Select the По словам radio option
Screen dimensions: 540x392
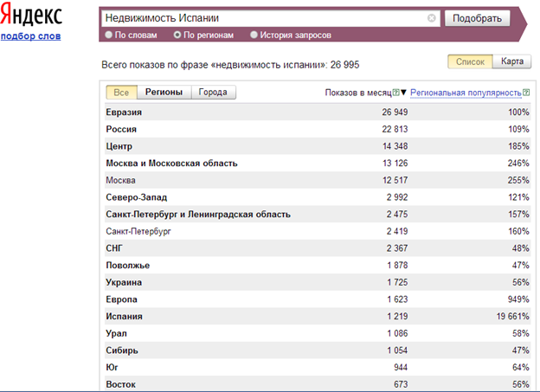(x=109, y=35)
